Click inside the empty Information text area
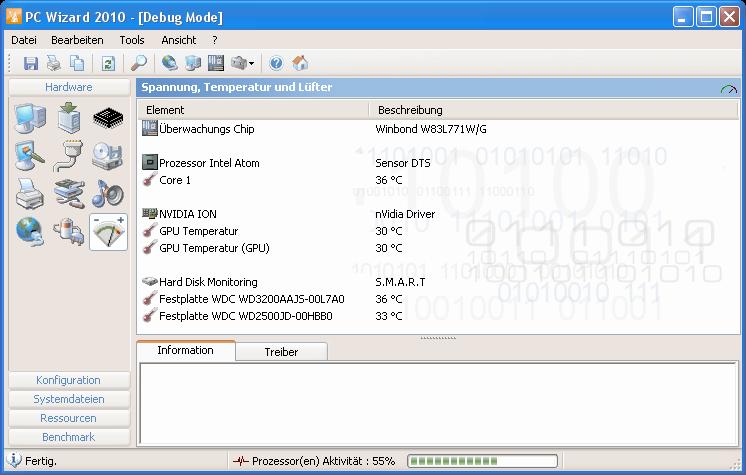Screen dimensions: 746x475 pos(438,404)
